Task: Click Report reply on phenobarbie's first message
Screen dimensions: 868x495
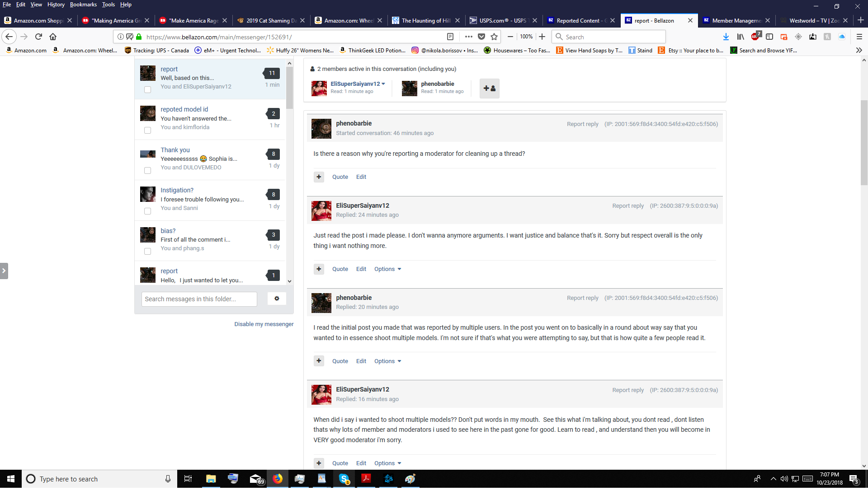Action: pos(582,124)
